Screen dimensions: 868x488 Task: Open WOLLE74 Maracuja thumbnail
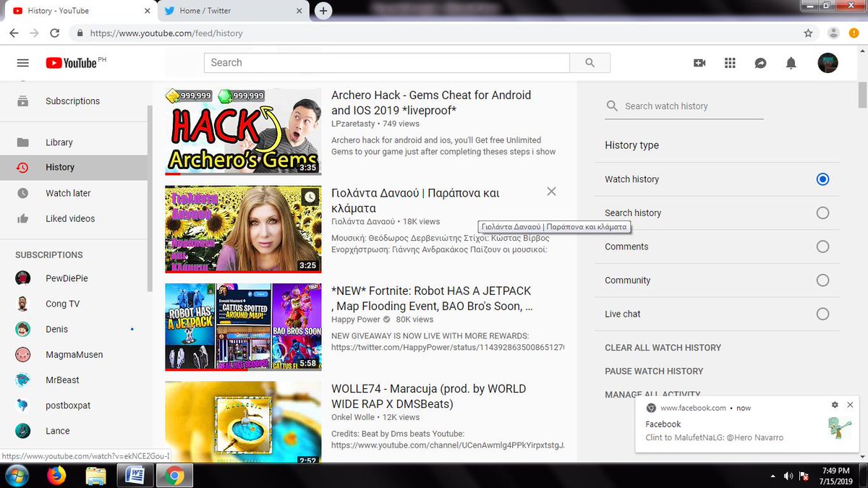tap(243, 422)
